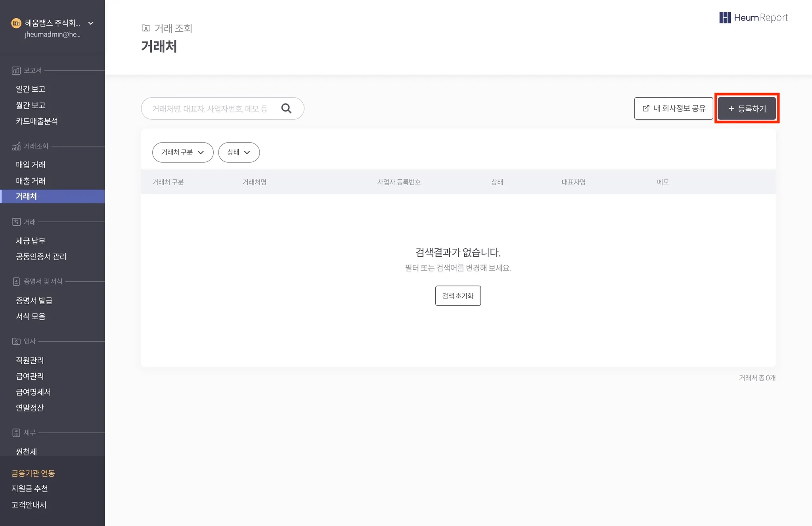This screenshot has width=812, height=526.
Task: Open the 거래처 구분 filter dropdown
Action: pos(183,152)
